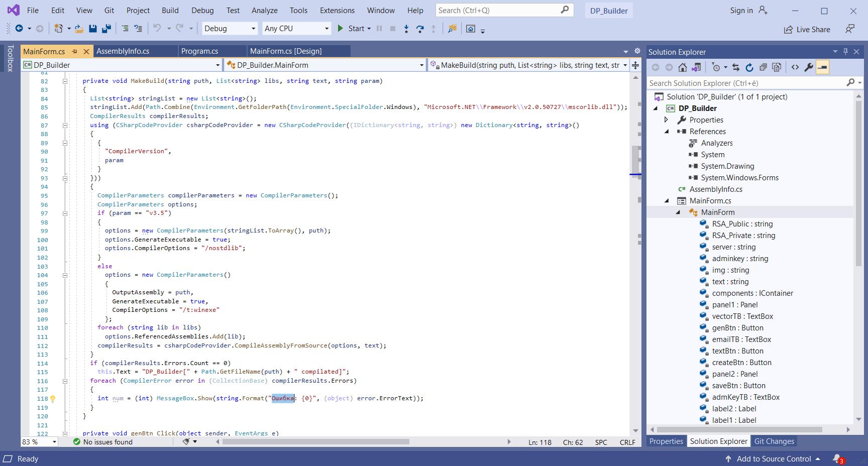This screenshot has height=466, width=868.
Task: Click the Live Share button
Action: (x=807, y=30)
